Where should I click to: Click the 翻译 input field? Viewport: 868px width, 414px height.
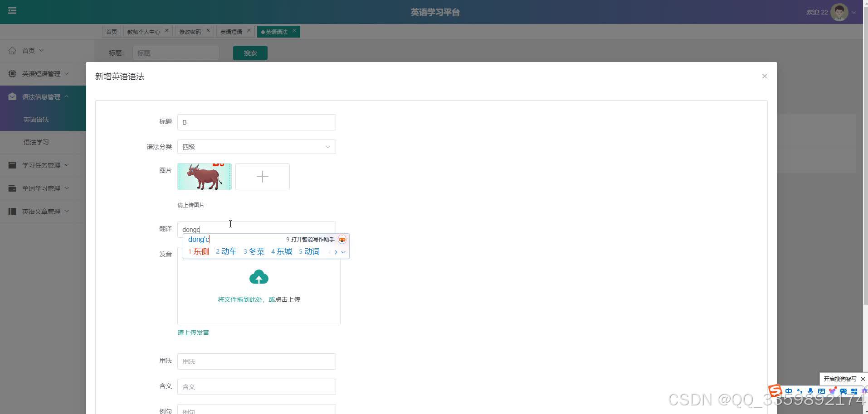coord(257,229)
